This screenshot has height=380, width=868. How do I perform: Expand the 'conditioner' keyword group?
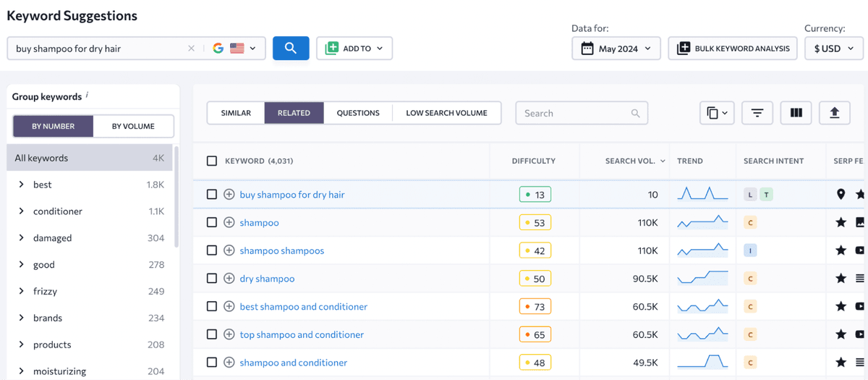coord(22,211)
